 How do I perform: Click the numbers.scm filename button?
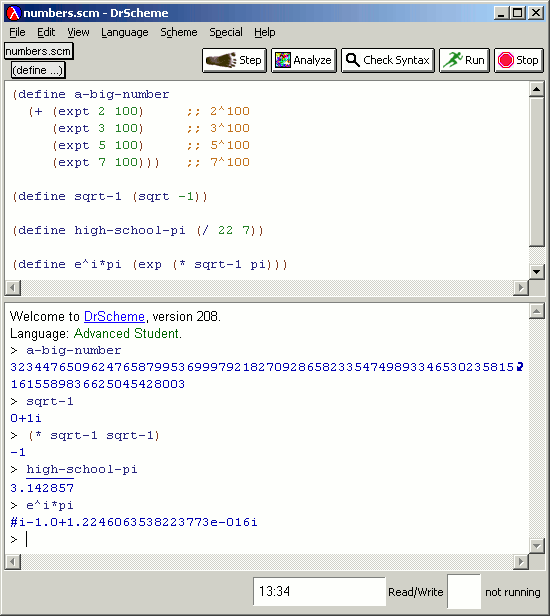point(38,51)
